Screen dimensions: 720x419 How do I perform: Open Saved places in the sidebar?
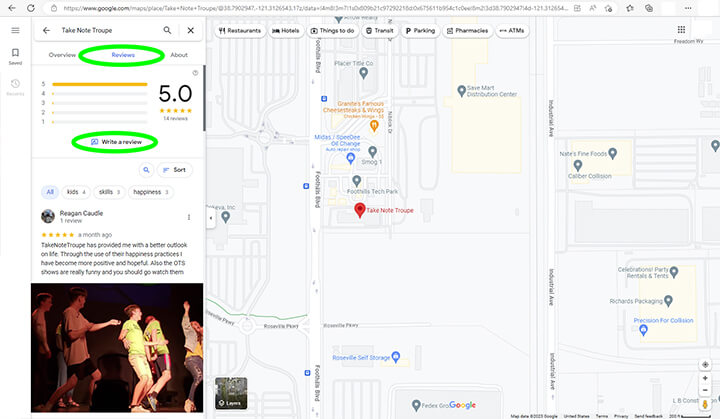click(x=15, y=57)
